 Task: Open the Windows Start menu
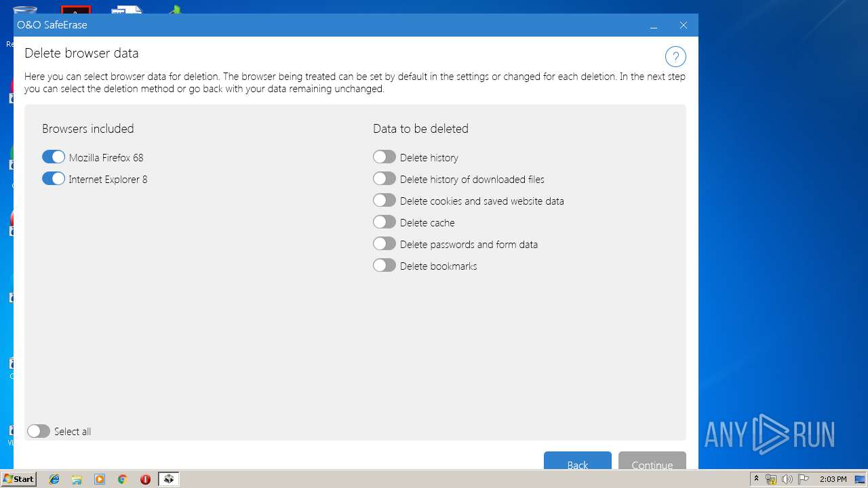pos(18,479)
